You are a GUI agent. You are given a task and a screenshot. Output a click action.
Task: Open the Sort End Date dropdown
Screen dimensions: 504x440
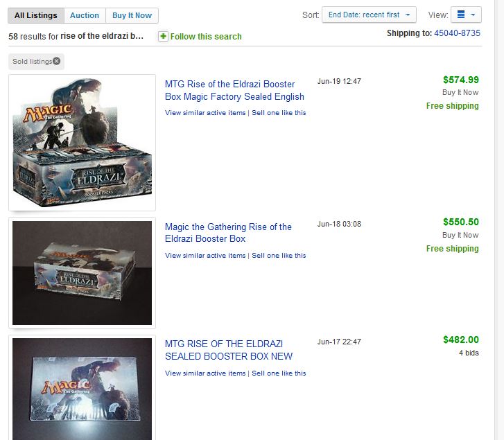[369, 15]
